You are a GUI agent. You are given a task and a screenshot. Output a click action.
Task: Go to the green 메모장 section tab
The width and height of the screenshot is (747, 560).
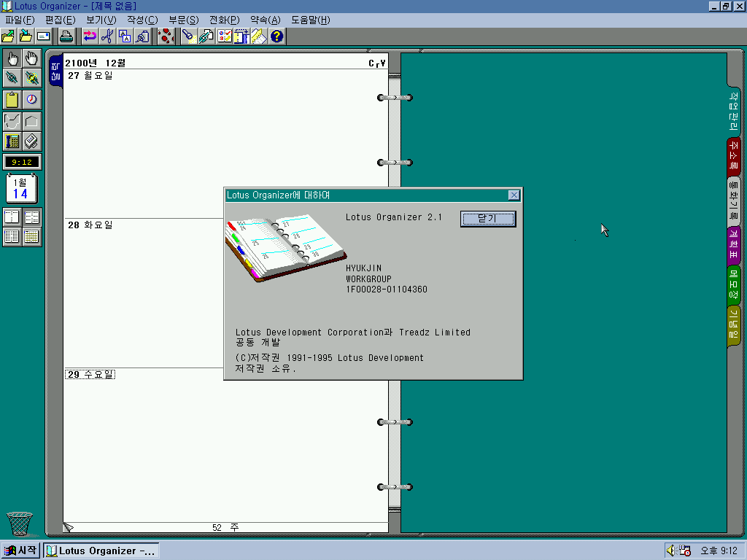[734, 284]
